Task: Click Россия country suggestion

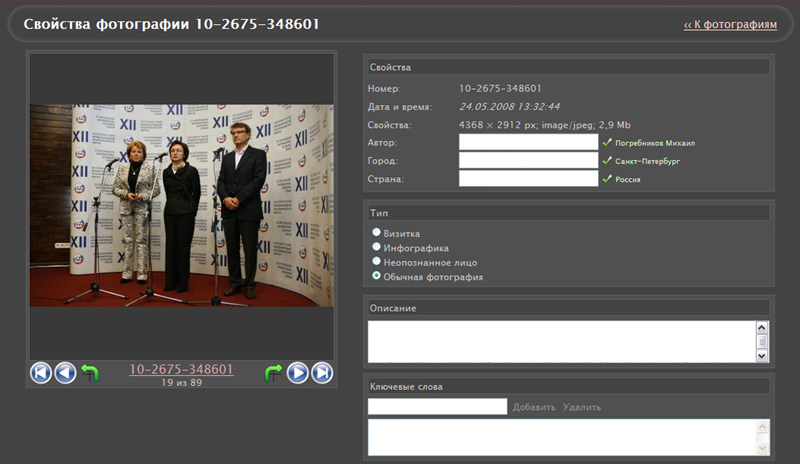Action: click(x=628, y=180)
